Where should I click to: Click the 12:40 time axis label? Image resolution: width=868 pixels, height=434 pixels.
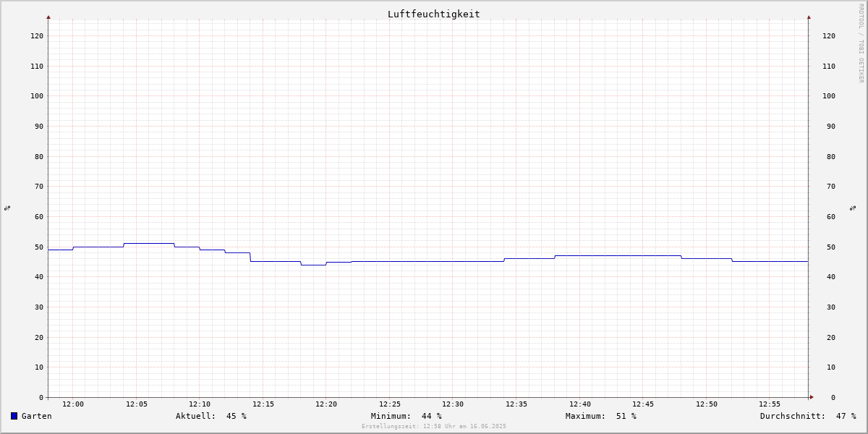click(x=580, y=404)
